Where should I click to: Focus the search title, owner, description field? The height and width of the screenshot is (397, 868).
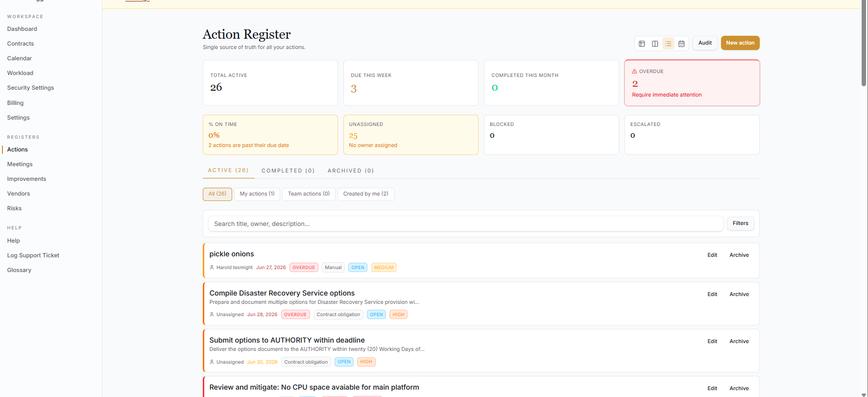pyautogui.click(x=465, y=224)
